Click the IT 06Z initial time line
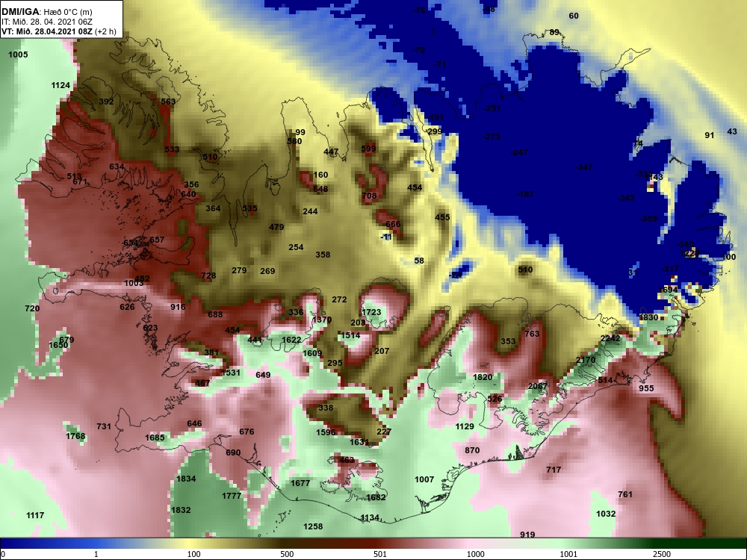Screen dimensions: 747x560 (46, 22)
